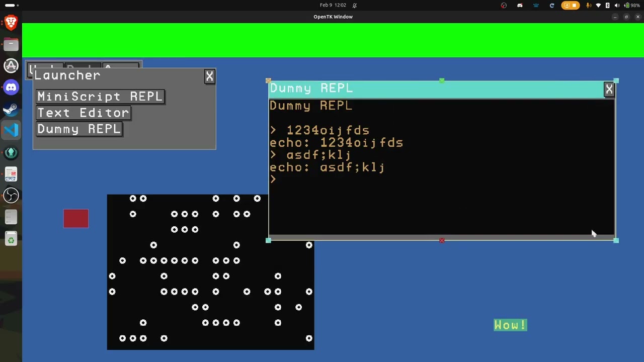Open the Trash from the dock
The height and width of the screenshot is (362, 644).
[11, 239]
